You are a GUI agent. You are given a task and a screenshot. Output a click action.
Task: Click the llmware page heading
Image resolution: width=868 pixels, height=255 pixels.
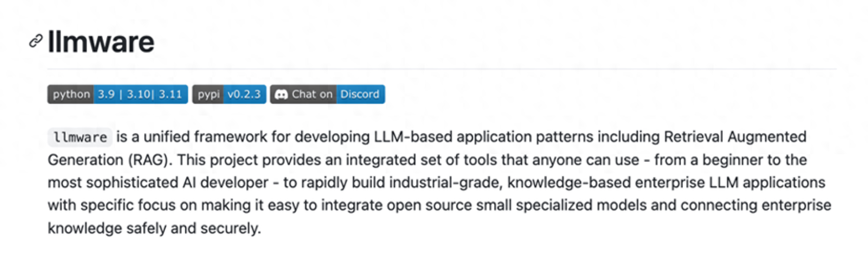pyautogui.click(x=101, y=42)
